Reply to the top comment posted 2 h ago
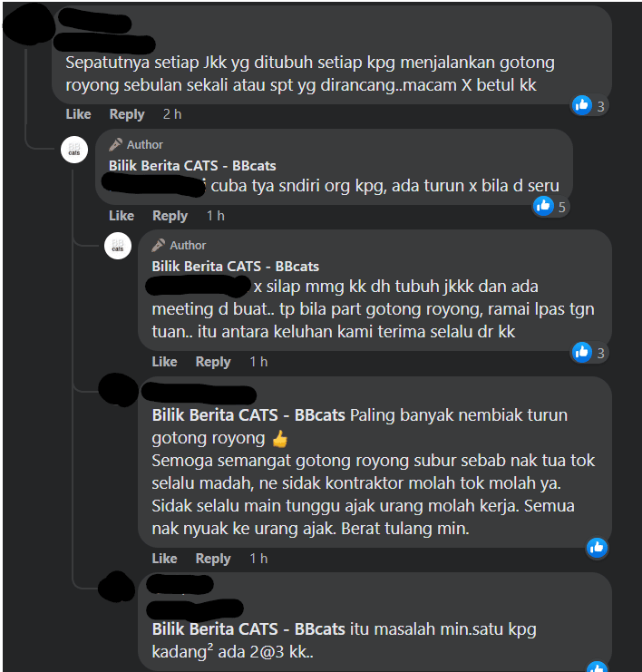The height and width of the screenshot is (672, 642). click(x=127, y=114)
